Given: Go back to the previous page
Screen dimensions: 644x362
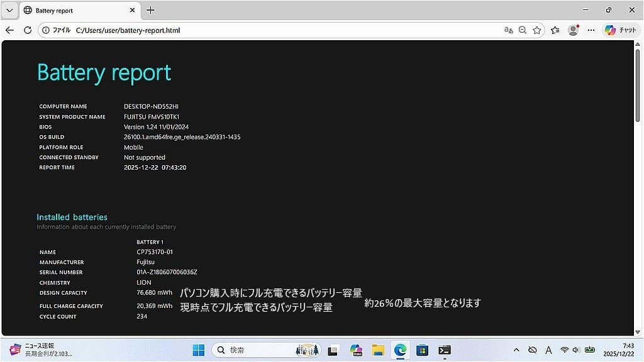Looking at the screenshot, I should [x=9, y=30].
